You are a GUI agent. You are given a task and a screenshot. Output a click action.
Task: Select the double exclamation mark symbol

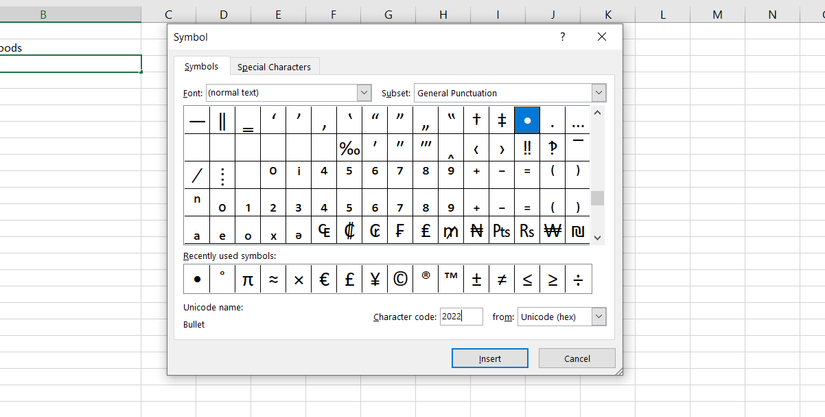527,148
